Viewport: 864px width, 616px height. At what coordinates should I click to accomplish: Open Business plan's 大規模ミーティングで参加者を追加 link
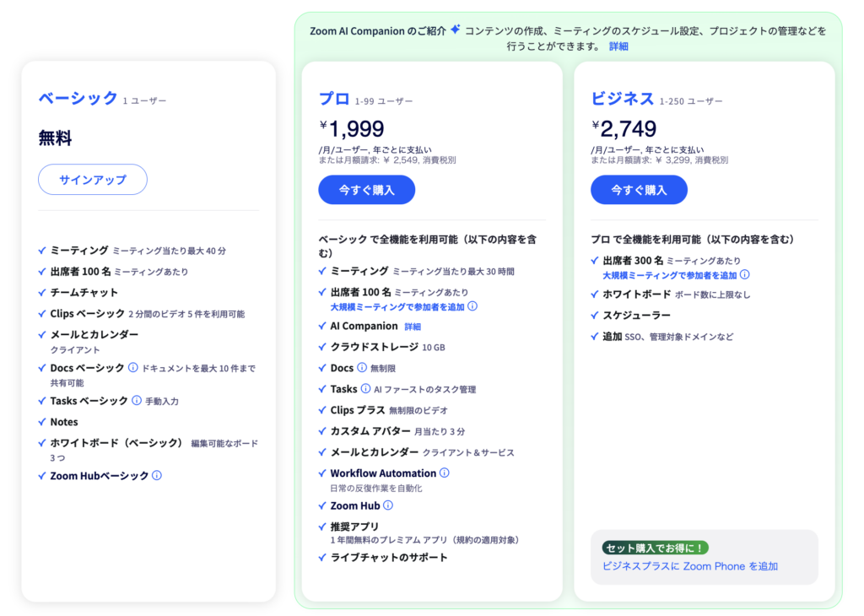point(669,275)
